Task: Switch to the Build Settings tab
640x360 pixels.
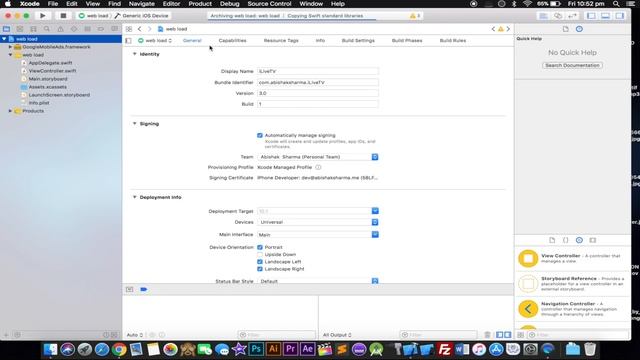Action: 358,40
